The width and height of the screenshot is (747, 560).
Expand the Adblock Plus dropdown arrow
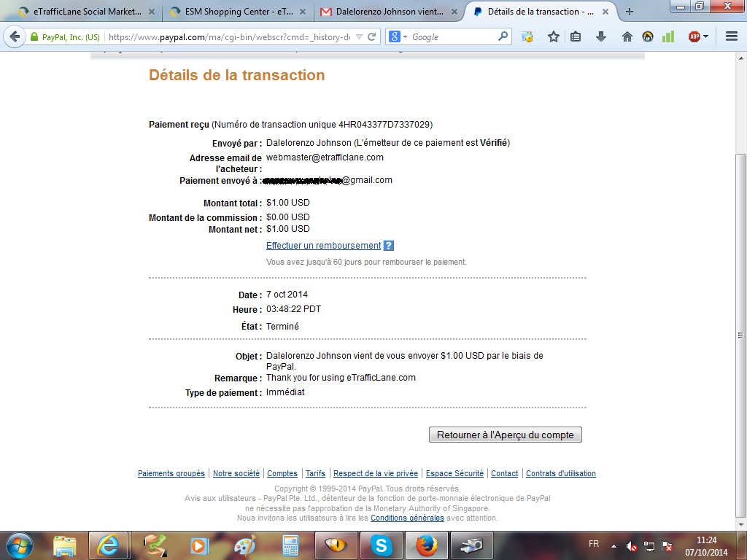tap(705, 36)
